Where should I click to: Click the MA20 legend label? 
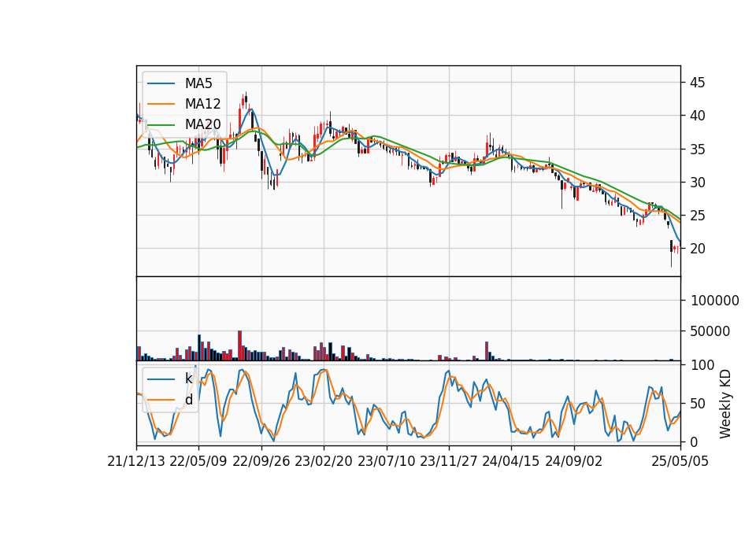pyautogui.click(x=202, y=124)
